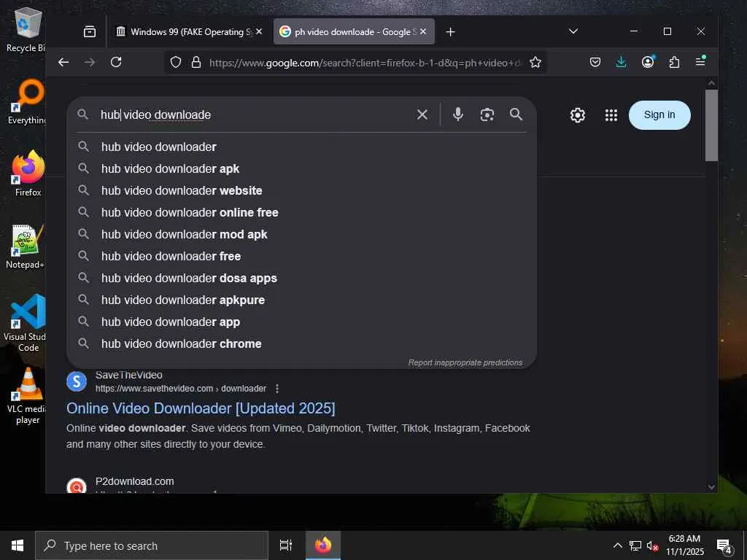
Task: Open Firefox View tab list icon
Action: point(90,32)
